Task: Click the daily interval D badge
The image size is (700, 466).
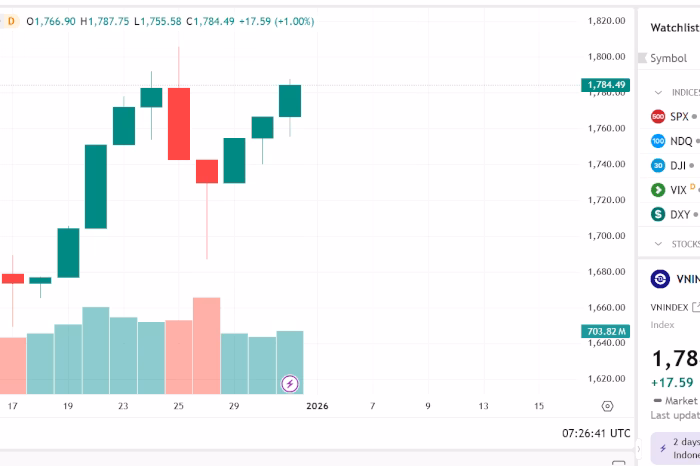Action: (11, 21)
